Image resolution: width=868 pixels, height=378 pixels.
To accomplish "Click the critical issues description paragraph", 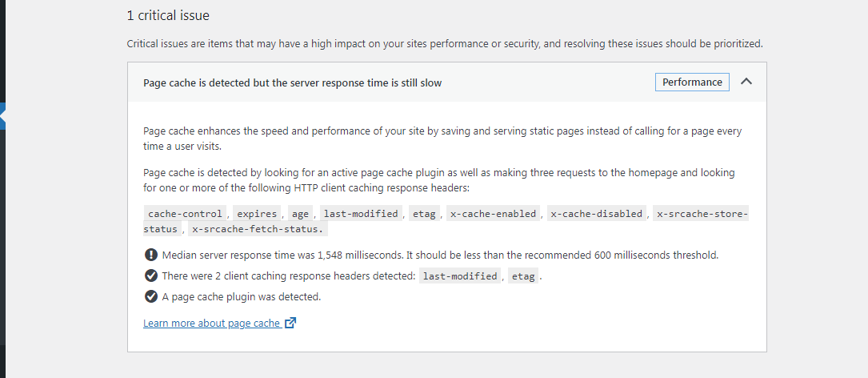I will (444, 43).
